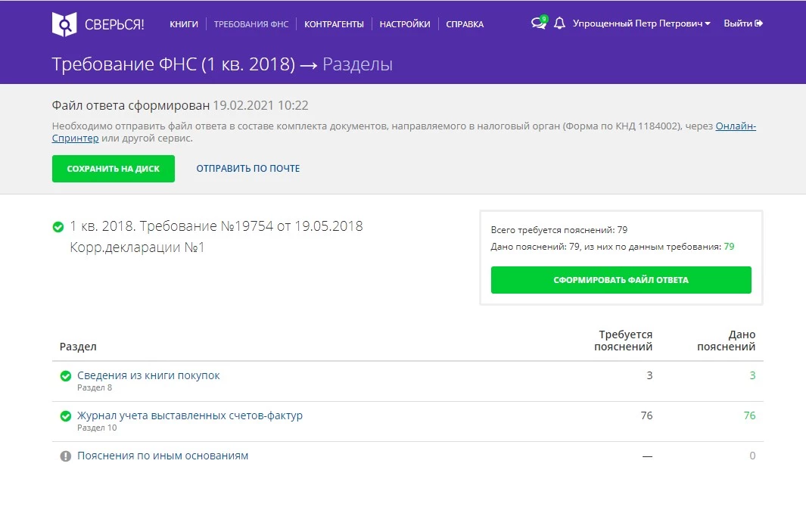The height and width of the screenshot is (532, 806).
Task: Open Журнал учета выставленных счетов-фактур section
Action: (190, 415)
